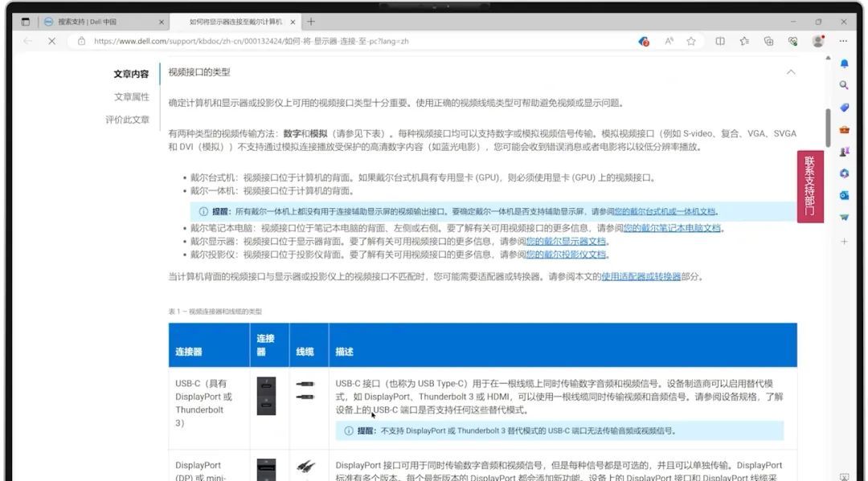868x481 pixels.
Task: Open Browser essentials heart icon
Action: click(x=792, y=41)
